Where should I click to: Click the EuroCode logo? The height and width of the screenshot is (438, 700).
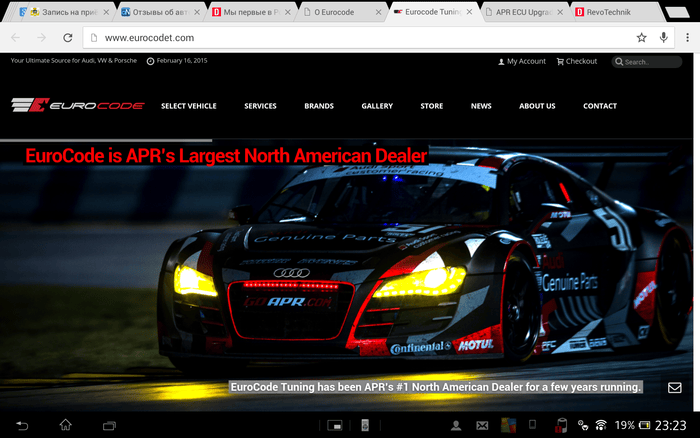pos(78,105)
